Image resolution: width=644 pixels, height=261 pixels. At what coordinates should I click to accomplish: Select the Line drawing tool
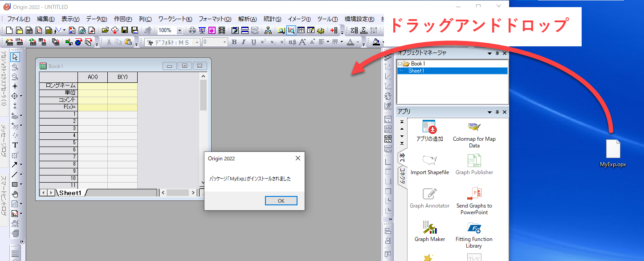pos(15,174)
